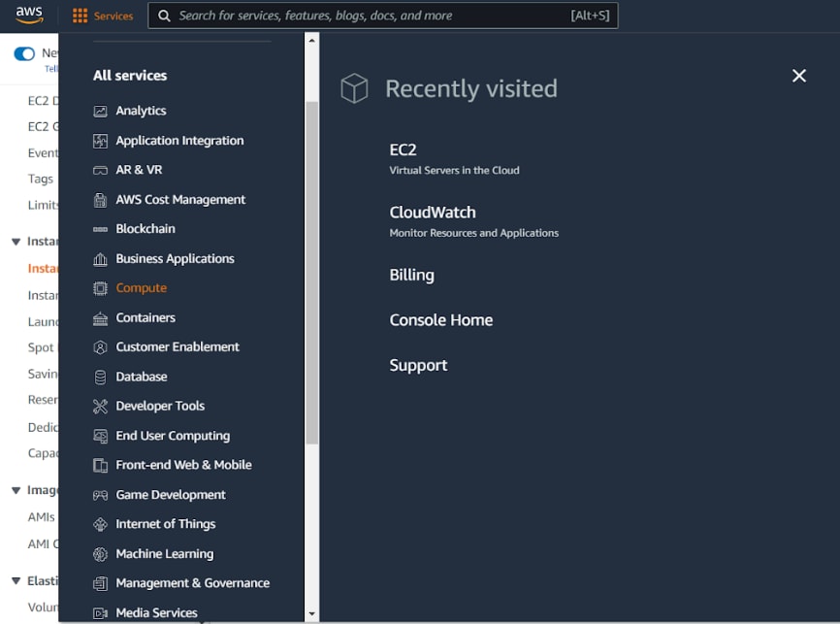840x624 pixels.
Task: Click the AWS Cost Management icon
Action: 100,200
